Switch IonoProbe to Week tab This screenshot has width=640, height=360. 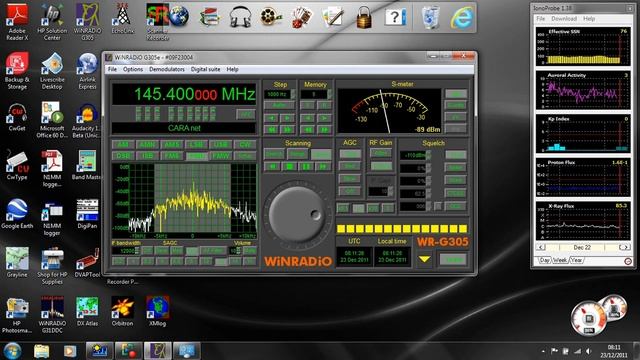point(560,260)
